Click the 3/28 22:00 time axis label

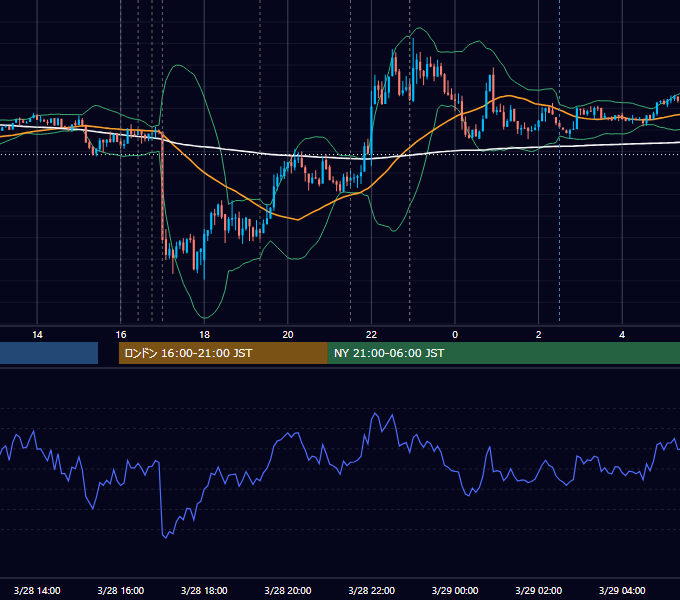pyautogui.click(x=372, y=590)
